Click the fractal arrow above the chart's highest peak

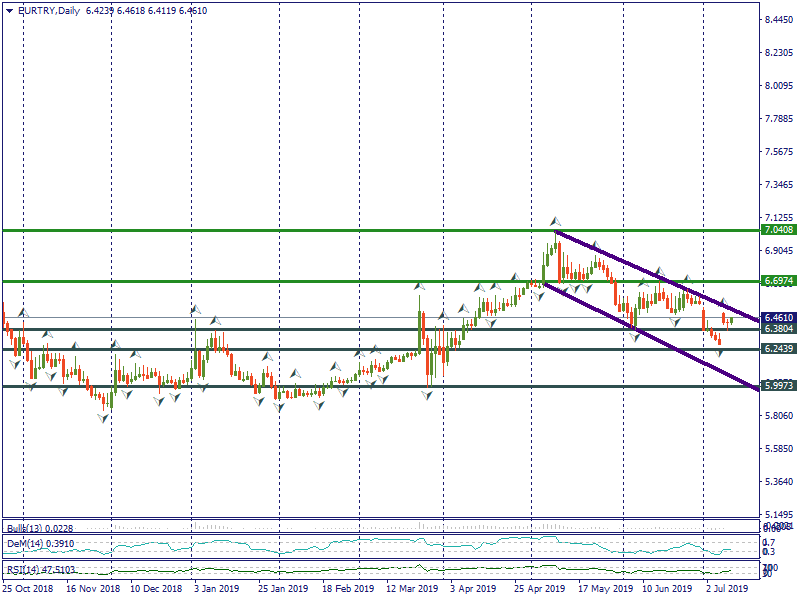tap(554, 220)
